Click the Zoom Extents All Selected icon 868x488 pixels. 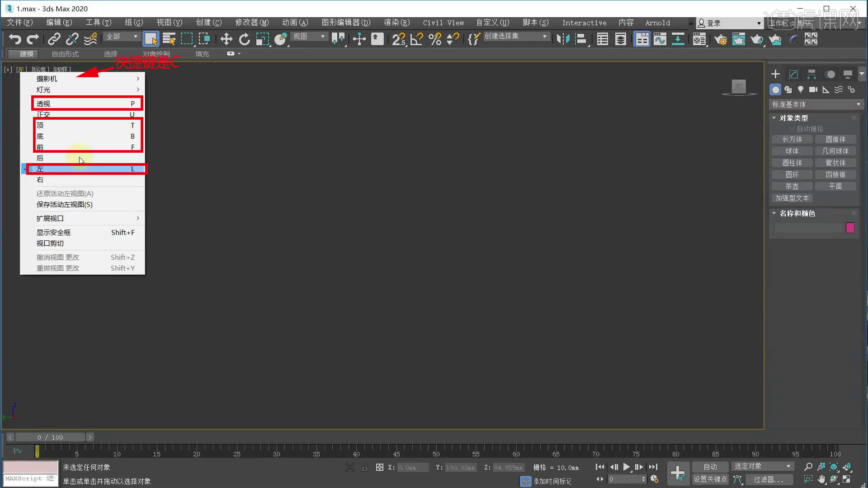pyautogui.click(x=847, y=467)
